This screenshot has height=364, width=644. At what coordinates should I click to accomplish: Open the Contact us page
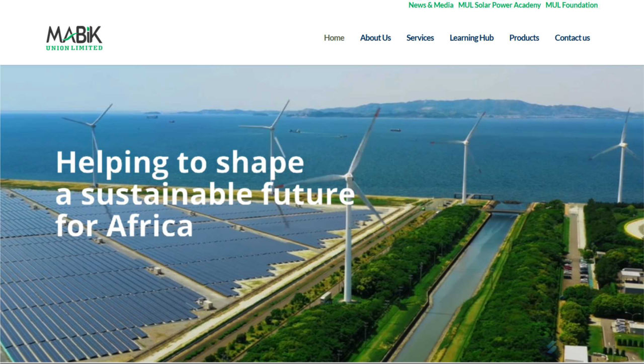click(x=572, y=38)
